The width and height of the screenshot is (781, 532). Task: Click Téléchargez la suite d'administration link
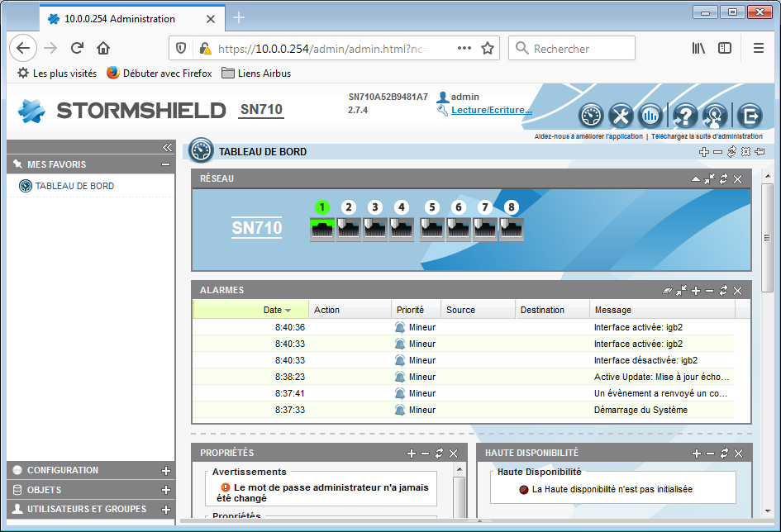point(707,136)
